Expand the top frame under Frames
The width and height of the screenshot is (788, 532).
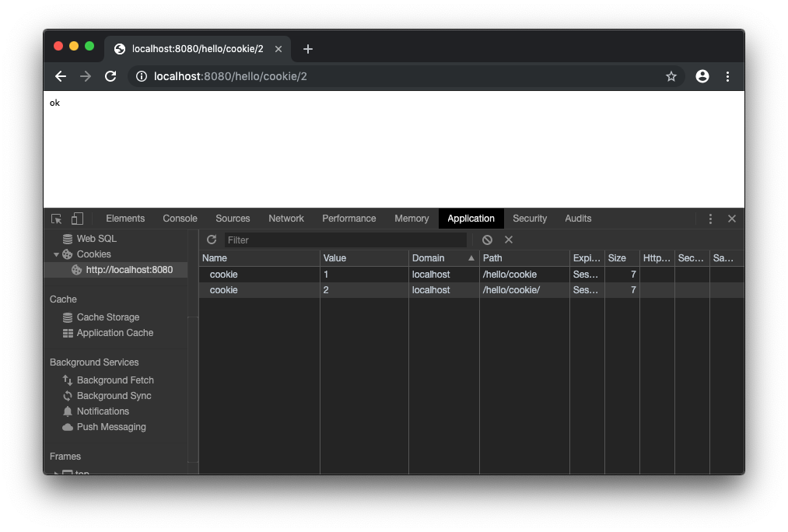[56, 472]
